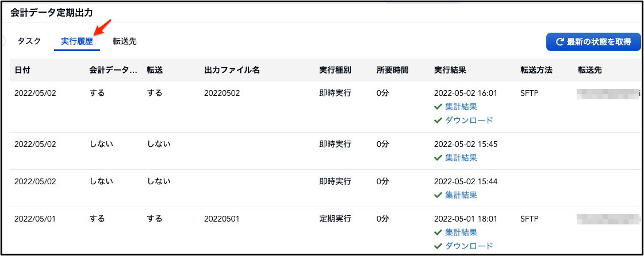The width and height of the screenshot is (644, 256).
Task: Click checkmark icon beside 15:45 集計結果
Action: (438, 158)
